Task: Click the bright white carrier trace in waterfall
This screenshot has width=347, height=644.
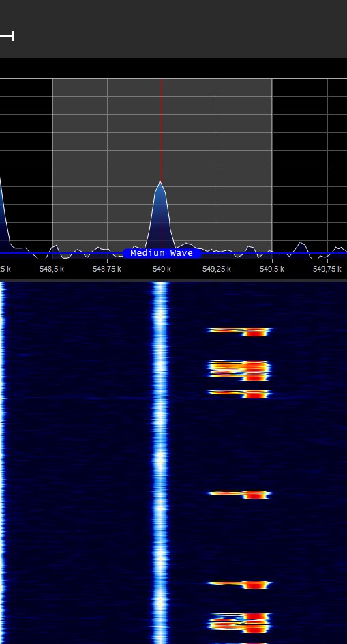Action: tap(160, 462)
